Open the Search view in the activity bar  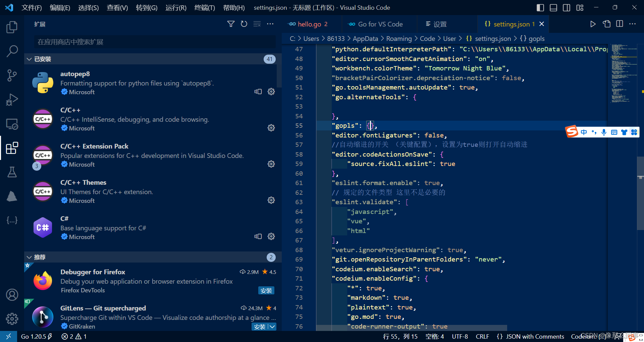[12, 51]
